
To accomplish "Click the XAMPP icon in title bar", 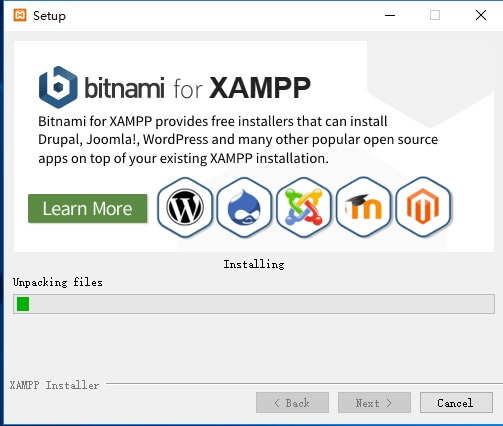I will (20, 15).
